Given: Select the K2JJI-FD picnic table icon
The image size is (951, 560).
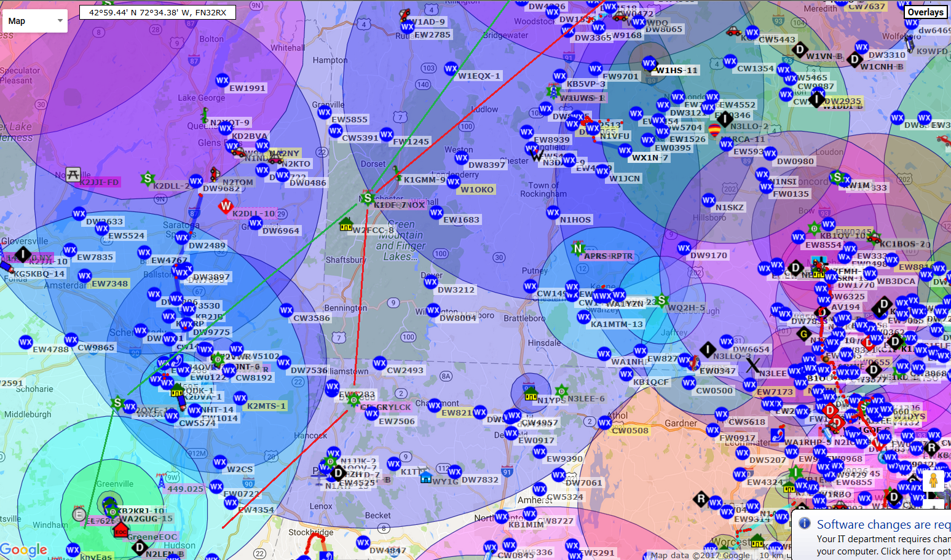Looking at the screenshot, I should [x=73, y=175].
